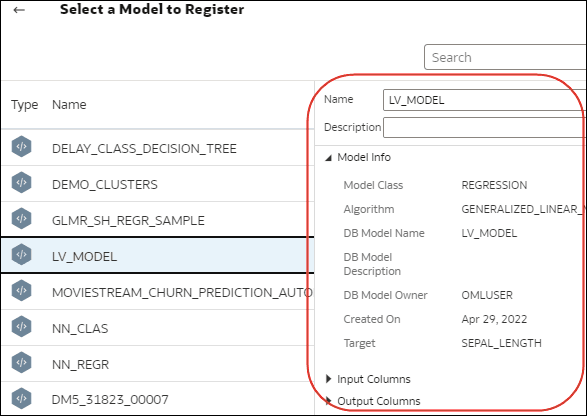The height and width of the screenshot is (416, 587).
Task: Click the OMLUSER owner value
Action: point(487,295)
